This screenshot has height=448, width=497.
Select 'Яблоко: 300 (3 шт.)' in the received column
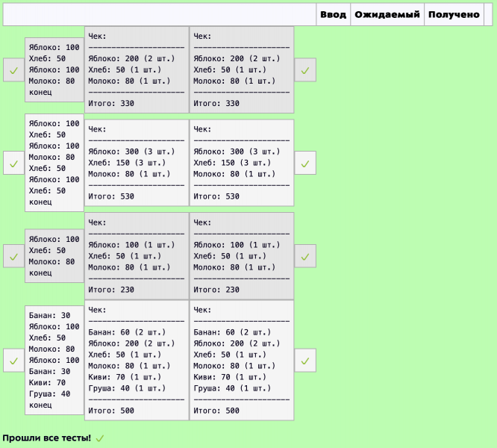click(x=237, y=152)
